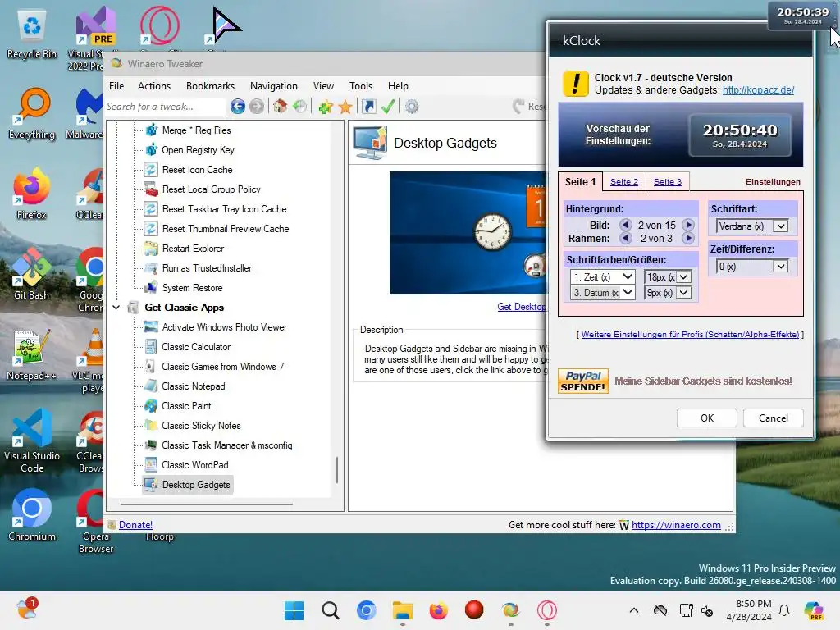Viewport: 840px width, 630px height.
Task: Click the create shortcut icon in toolbar
Action: [369, 107]
